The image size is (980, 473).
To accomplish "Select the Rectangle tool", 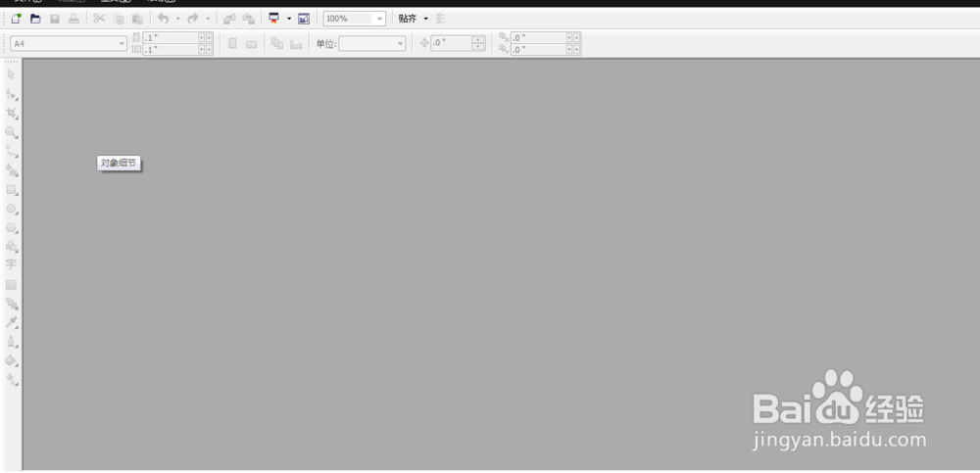I will point(11,189).
